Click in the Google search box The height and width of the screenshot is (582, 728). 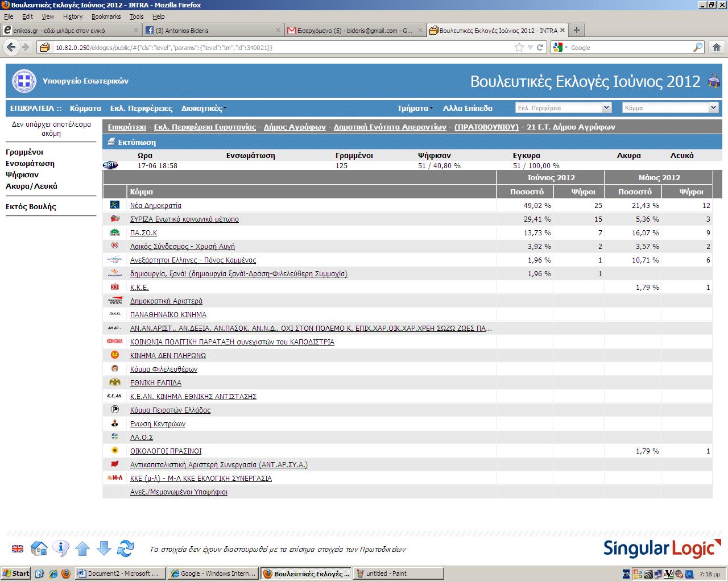[630, 48]
